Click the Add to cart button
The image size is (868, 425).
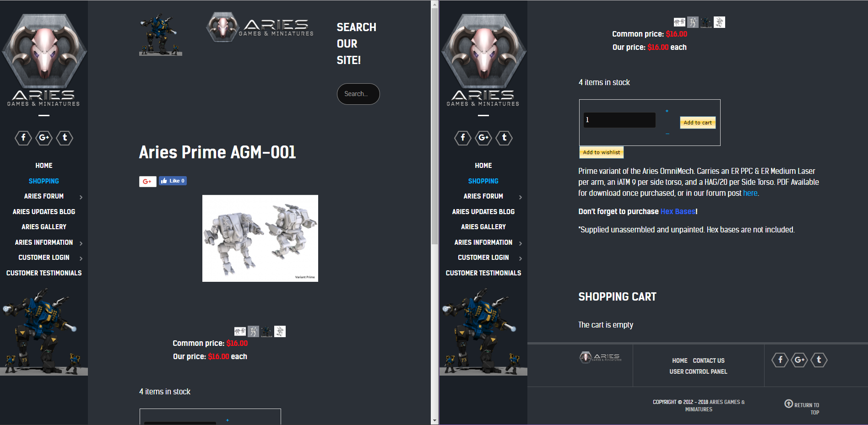pyautogui.click(x=698, y=123)
